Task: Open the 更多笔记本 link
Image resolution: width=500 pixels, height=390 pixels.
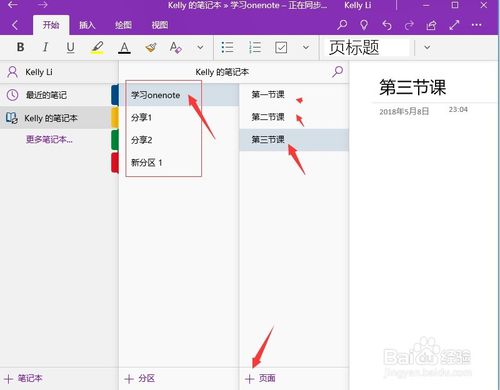Action: coord(49,139)
